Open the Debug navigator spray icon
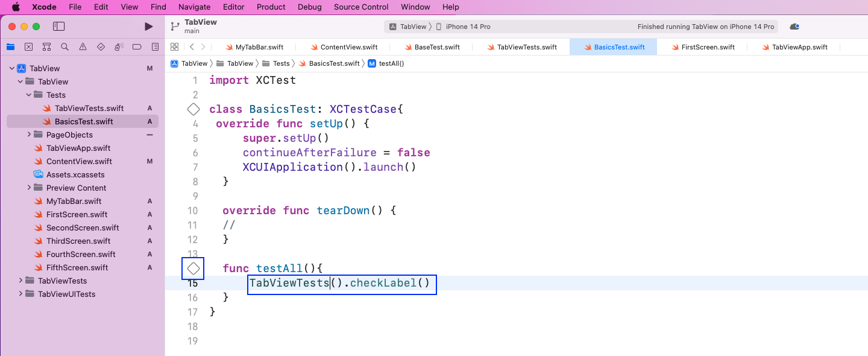The width and height of the screenshot is (868, 356). pos(119,47)
